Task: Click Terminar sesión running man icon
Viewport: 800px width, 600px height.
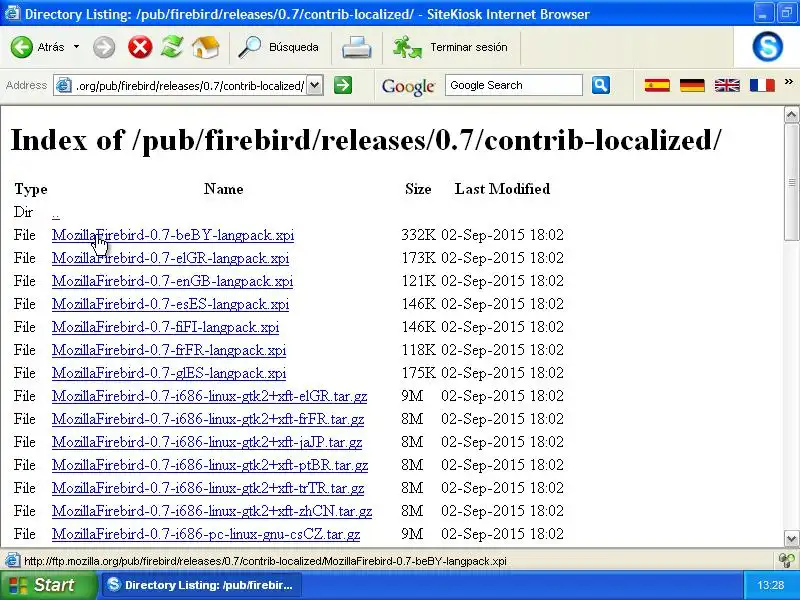Action: click(x=407, y=47)
